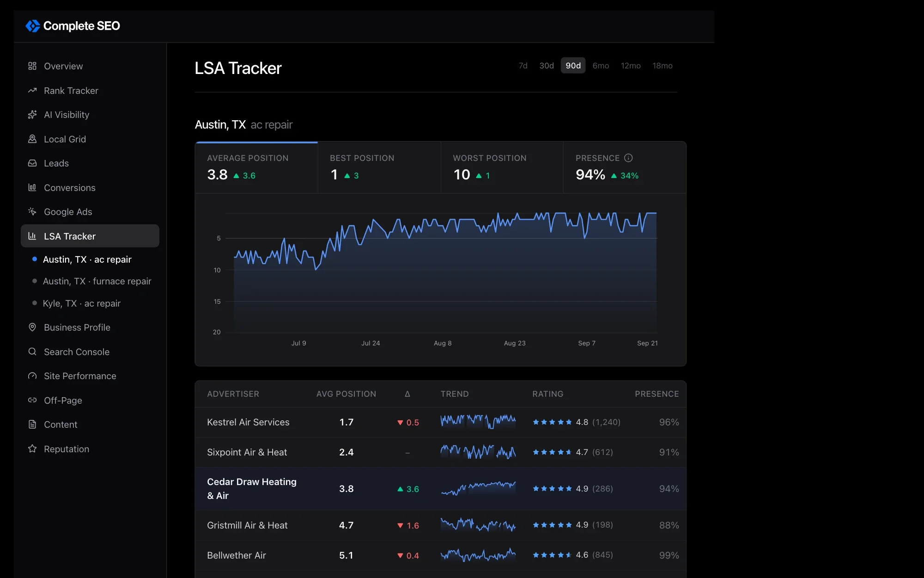
Task: Click the AI Visibility sparkle icon
Action: [32, 115]
